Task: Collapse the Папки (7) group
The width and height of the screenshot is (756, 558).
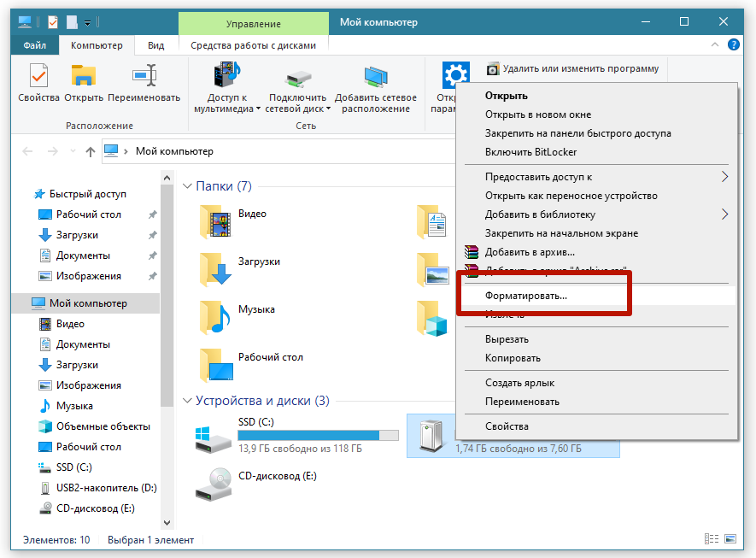Action: pos(187,186)
